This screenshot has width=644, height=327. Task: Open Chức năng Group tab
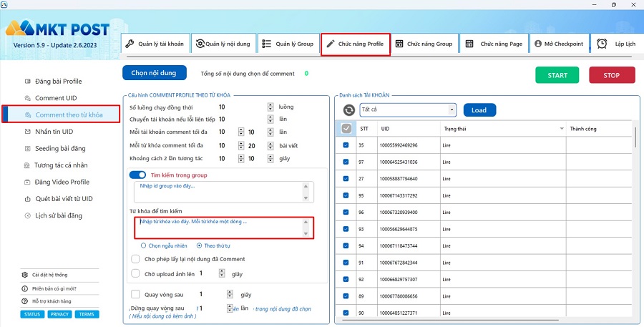424,44
